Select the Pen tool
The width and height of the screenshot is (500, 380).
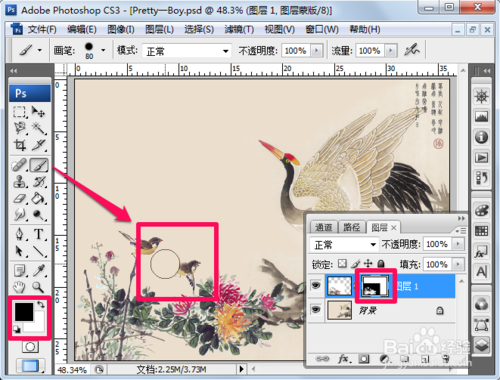(x=20, y=234)
